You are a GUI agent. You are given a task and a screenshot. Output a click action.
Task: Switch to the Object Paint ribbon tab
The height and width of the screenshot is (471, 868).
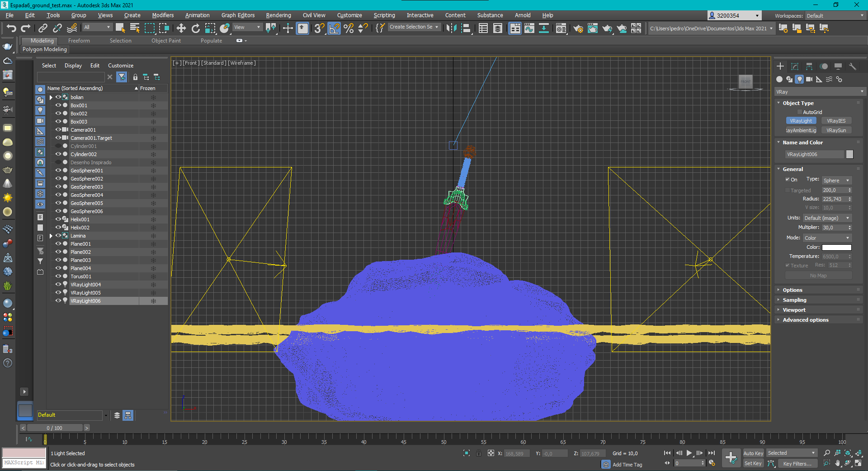tap(166, 41)
